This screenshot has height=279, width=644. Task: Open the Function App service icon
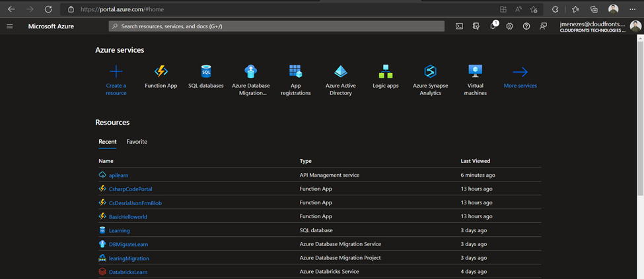tap(161, 71)
